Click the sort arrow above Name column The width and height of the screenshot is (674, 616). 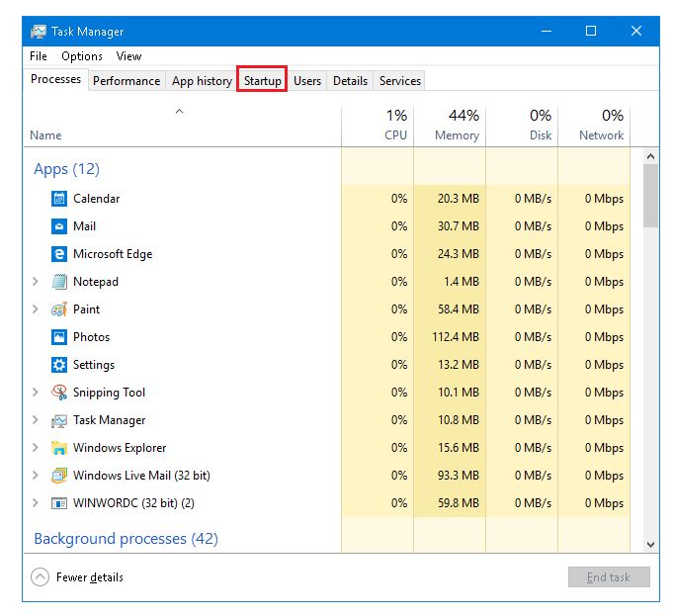tap(179, 112)
